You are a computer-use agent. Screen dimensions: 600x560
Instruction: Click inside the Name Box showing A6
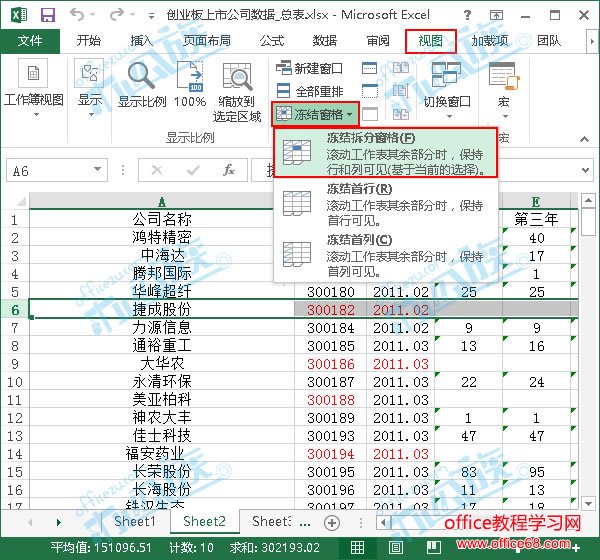[49, 170]
